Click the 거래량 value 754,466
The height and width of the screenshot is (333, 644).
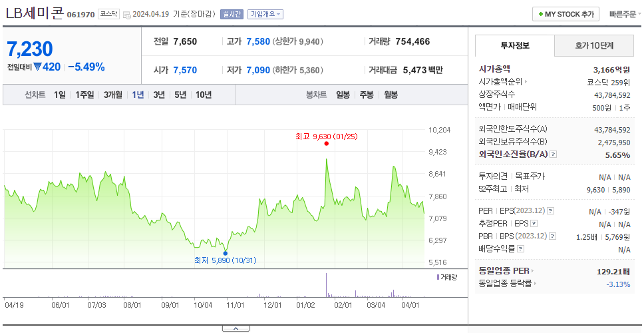[412, 41]
